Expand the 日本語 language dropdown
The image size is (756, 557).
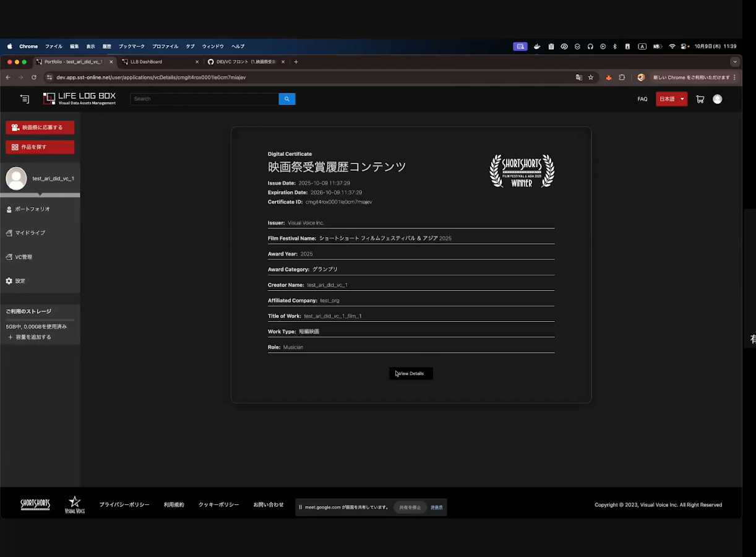coord(672,99)
